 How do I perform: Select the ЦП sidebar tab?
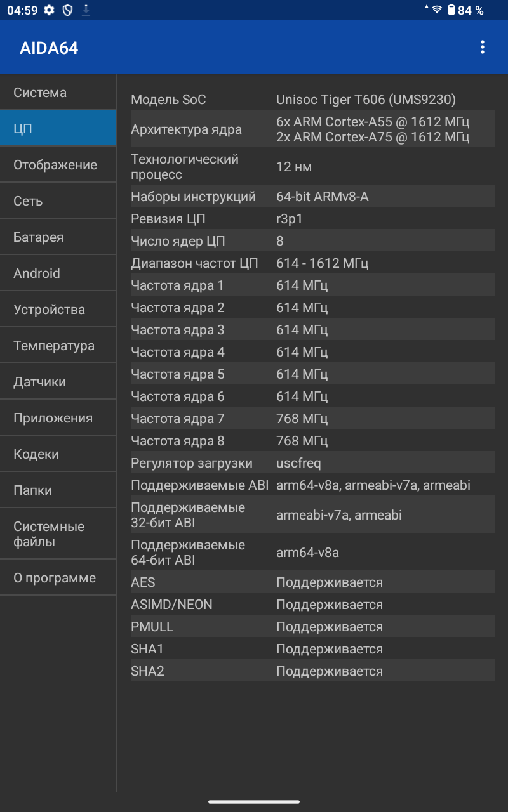(x=58, y=129)
